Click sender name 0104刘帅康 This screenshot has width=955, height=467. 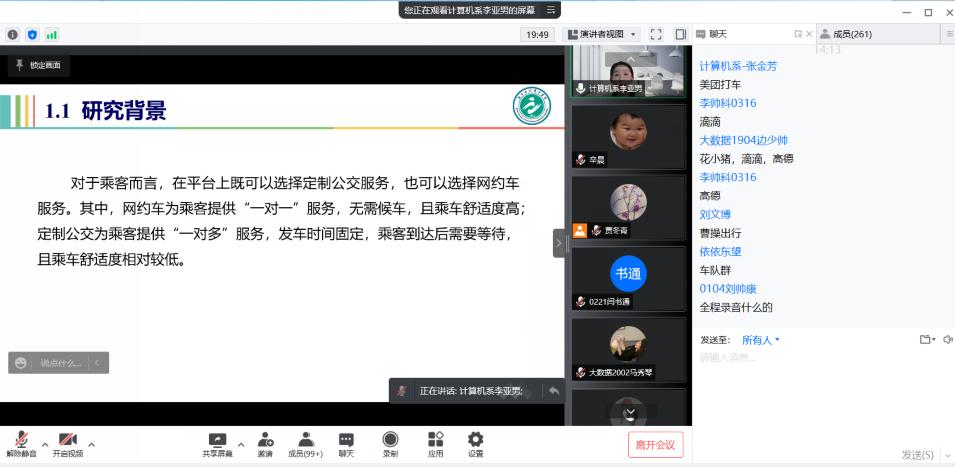(x=728, y=289)
